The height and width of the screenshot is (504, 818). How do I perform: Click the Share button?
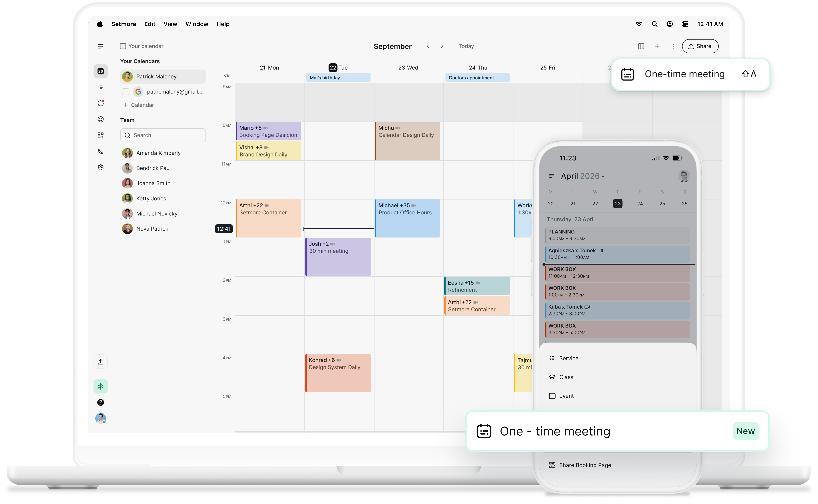(700, 46)
